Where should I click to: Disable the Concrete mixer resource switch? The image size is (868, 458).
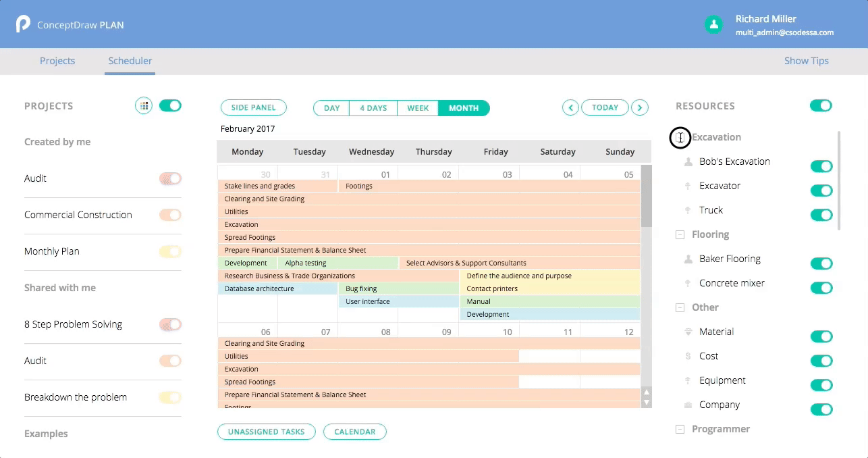click(821, 288)
